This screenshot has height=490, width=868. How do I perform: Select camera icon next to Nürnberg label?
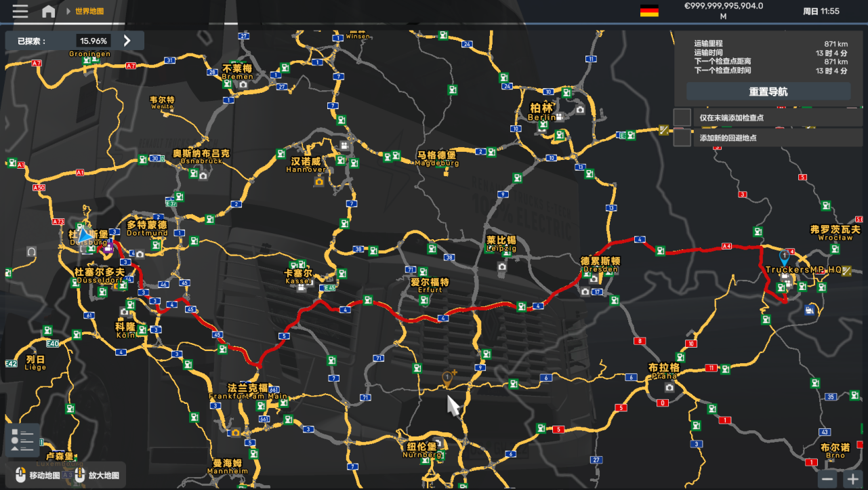[x=438, y=444]
